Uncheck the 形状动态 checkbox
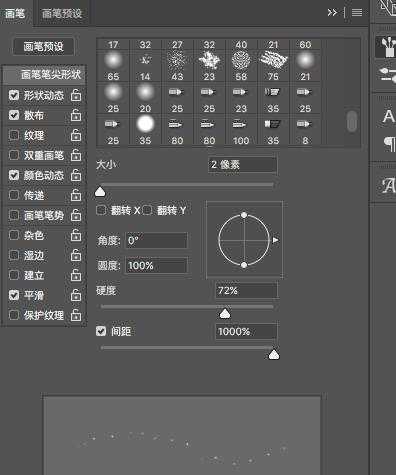 (14, 95)
